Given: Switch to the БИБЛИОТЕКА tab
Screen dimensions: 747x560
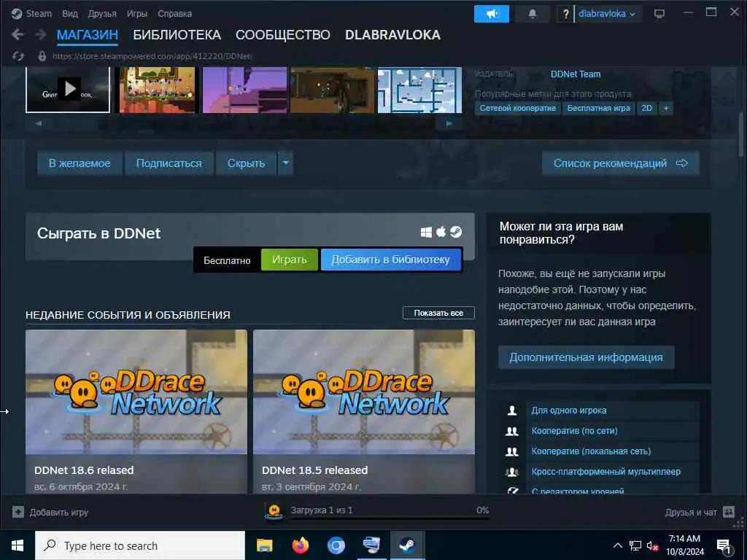Looking at the screenshot, I should click(177, 35).
